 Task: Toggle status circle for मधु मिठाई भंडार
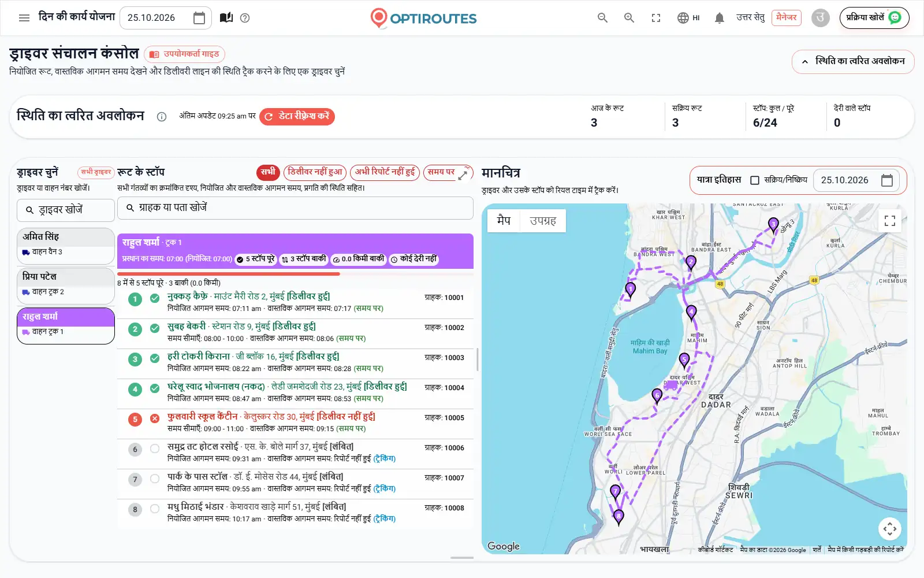(155, 509)
